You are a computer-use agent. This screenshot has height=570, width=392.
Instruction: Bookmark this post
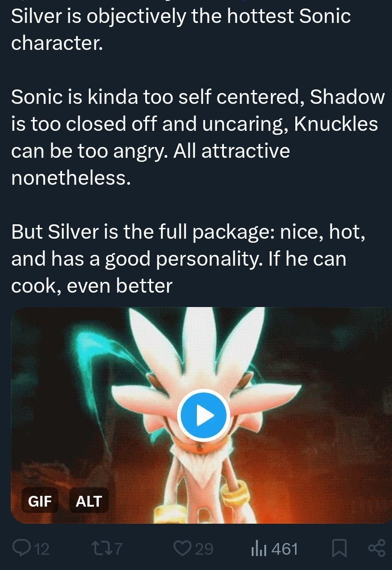(x=339, y=548)
